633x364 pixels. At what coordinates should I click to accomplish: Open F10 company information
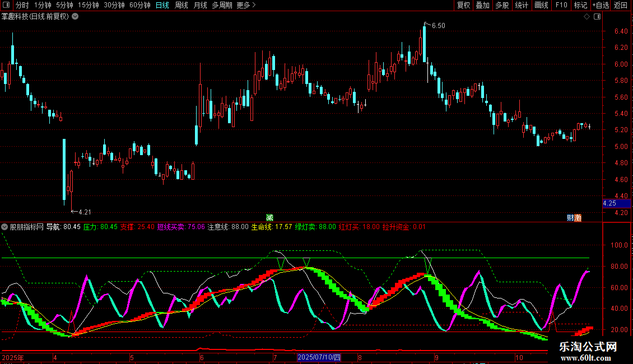[561, 5]
